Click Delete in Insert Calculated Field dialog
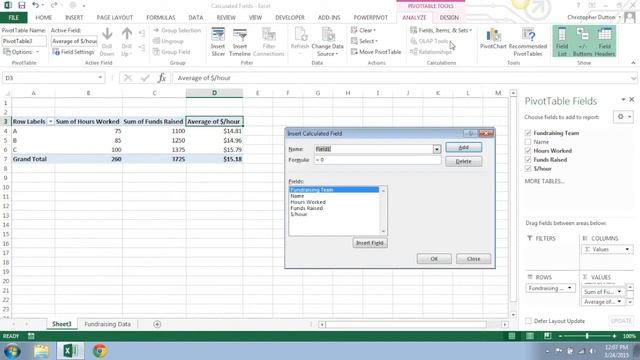Image resolution: width=640 pixels, height=360 pixels. (x=463, y=161)
